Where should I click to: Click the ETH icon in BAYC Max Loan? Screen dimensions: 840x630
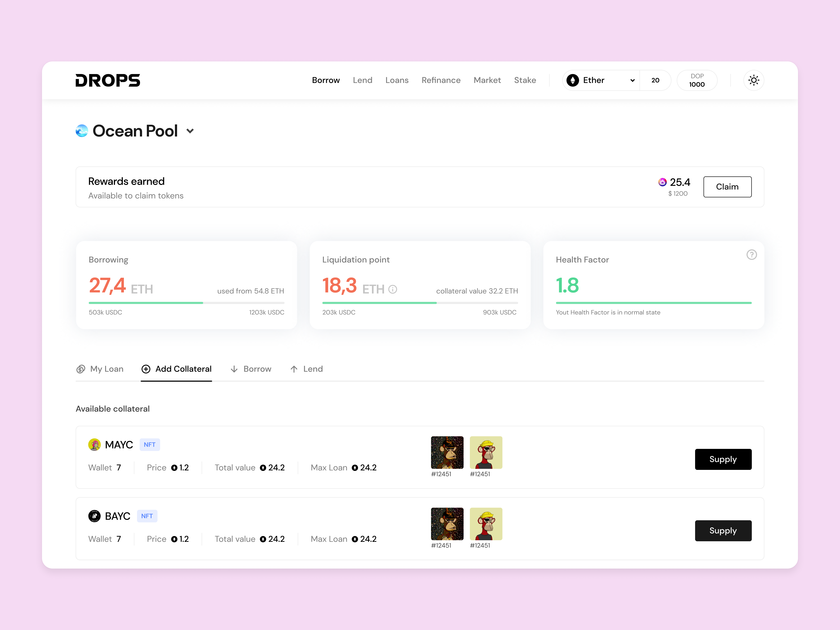pyautogui.click(x=355, y=539)
